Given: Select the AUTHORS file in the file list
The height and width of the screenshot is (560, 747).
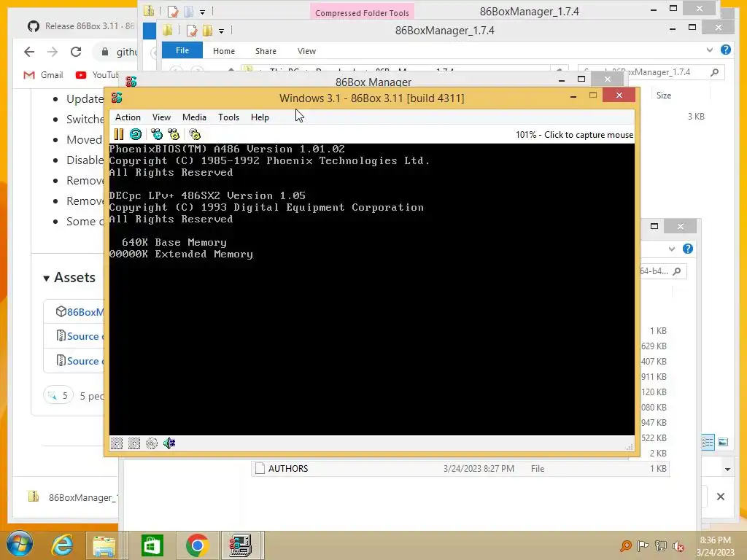Looking at the screenshot, I should click(460, 469).
